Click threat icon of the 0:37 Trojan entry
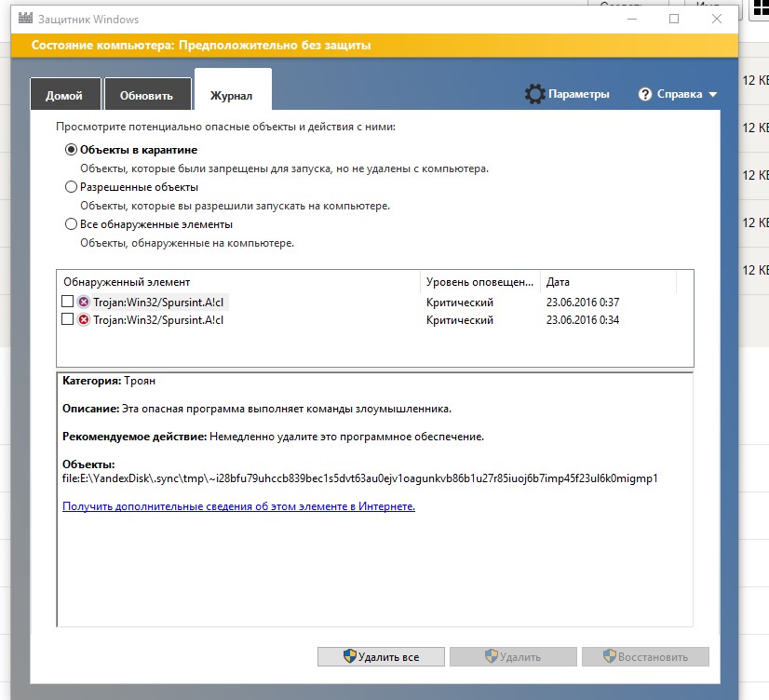 pyautogui.click(x=84, y=303)
